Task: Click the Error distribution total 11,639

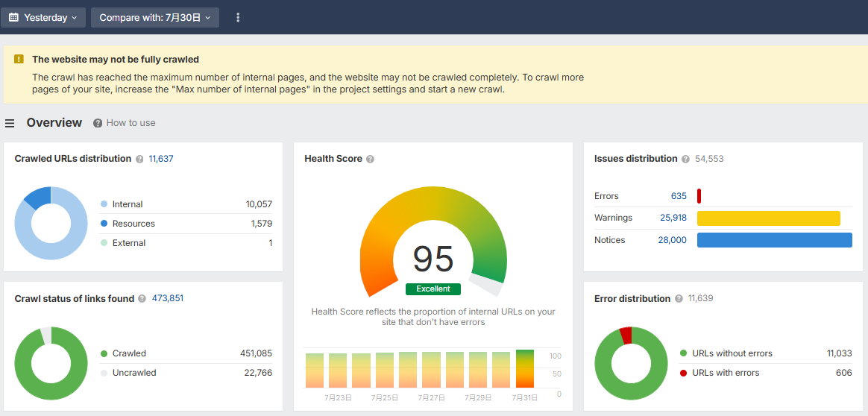Action: (701, 298)
